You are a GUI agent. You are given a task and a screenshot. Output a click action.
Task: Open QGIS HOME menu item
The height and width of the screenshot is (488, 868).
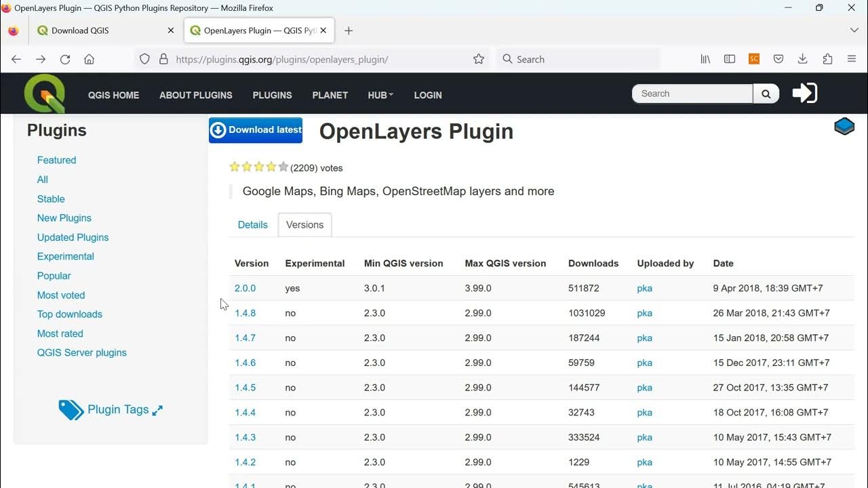(x=113, y=96)
